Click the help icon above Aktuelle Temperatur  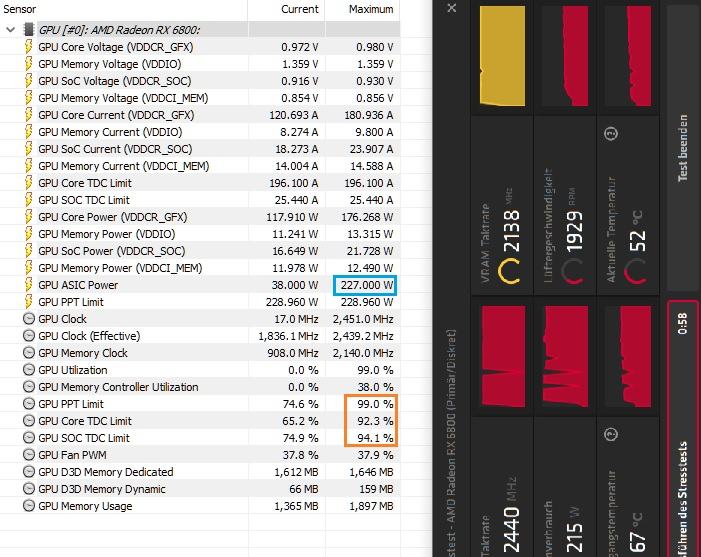[611, 133]
